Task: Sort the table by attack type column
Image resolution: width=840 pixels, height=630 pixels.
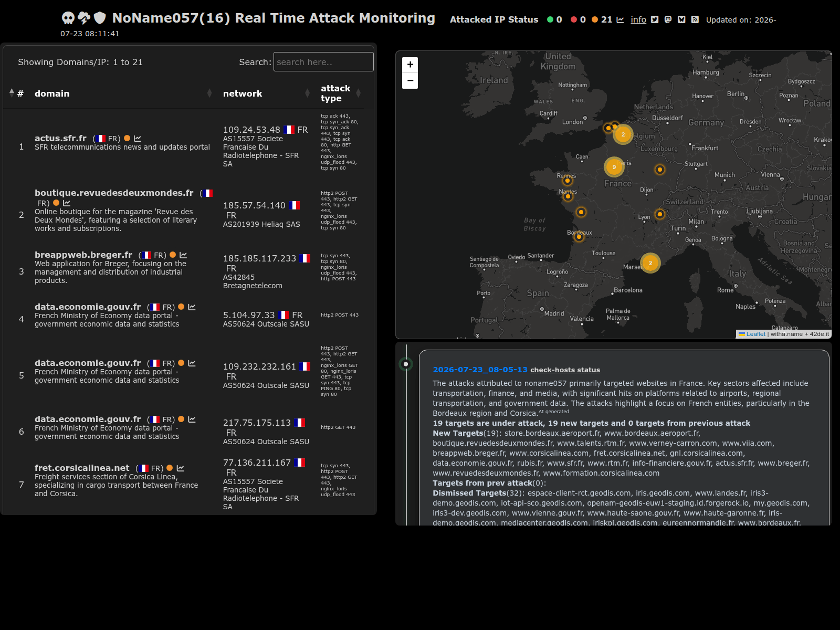Action: tap(341, 93)
